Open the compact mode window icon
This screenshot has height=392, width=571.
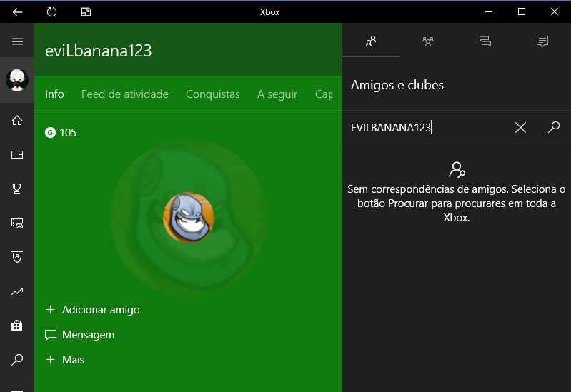[x=86, y=12]
